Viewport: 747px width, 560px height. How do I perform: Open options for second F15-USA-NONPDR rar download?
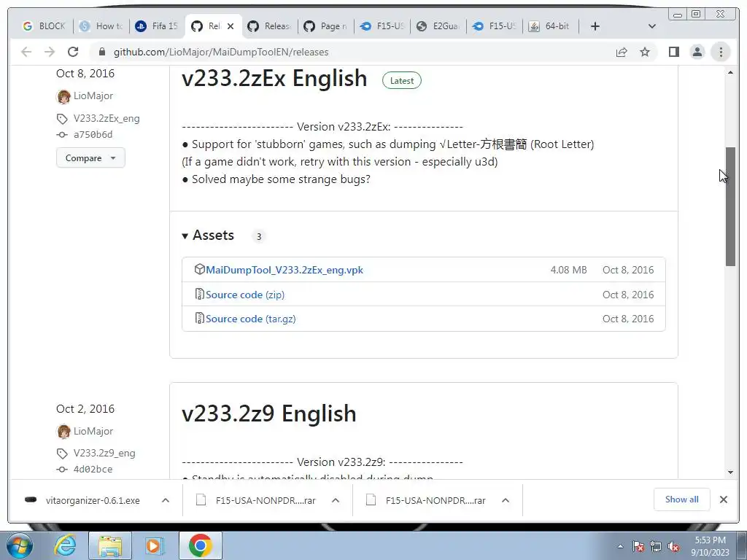(x=506, y=500)
